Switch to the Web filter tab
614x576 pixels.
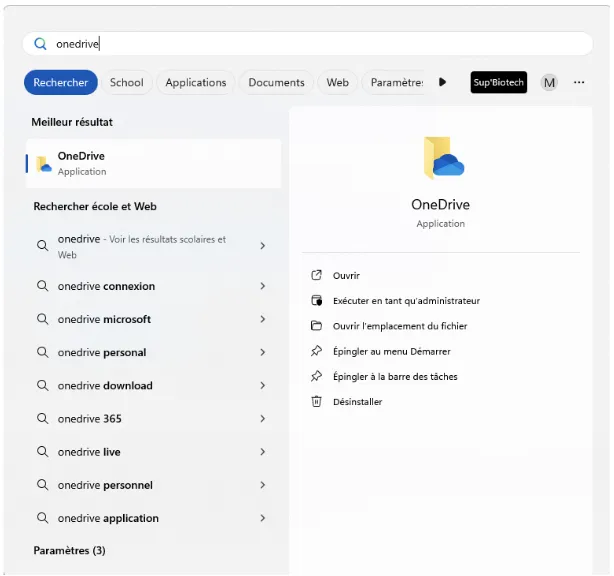click(x=338, y=82)
